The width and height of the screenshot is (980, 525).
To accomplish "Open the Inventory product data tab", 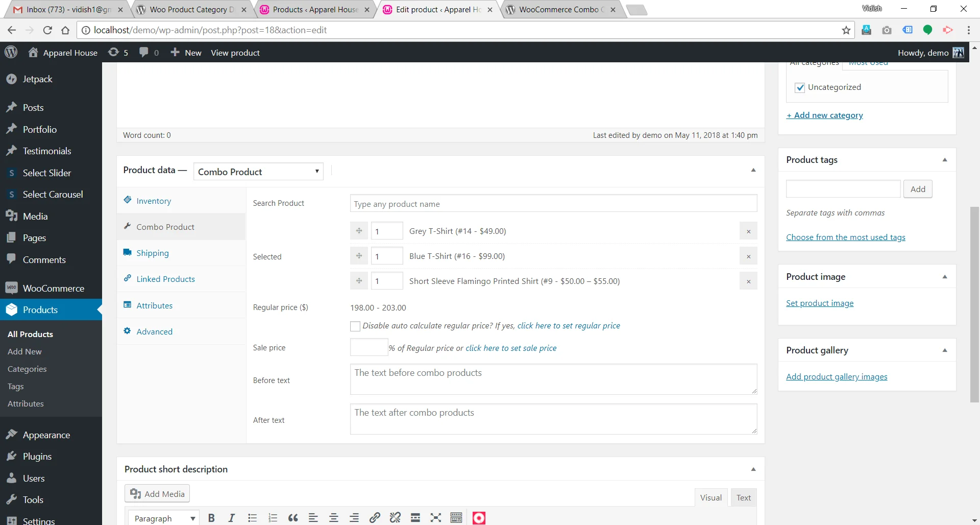I will tap(154, 201).
